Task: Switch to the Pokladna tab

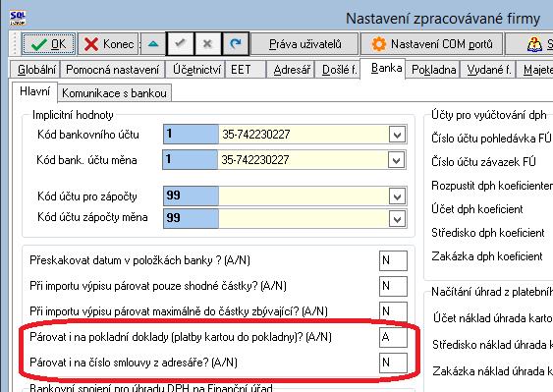Action: (433, 70)
